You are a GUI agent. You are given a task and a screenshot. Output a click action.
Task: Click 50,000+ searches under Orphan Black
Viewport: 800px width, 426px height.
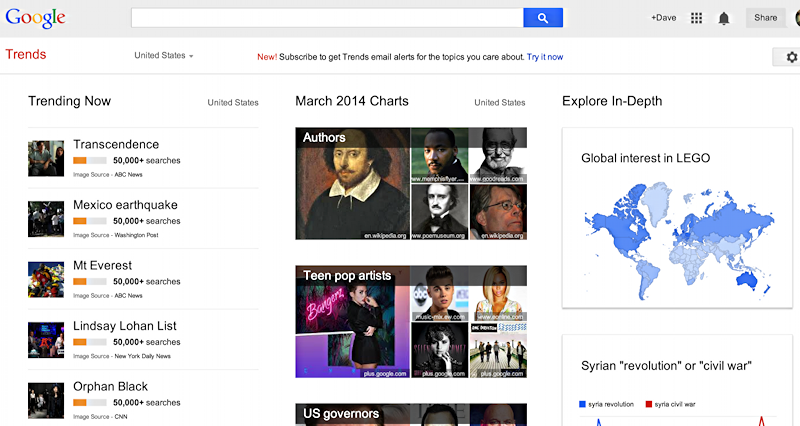point(147,403)
